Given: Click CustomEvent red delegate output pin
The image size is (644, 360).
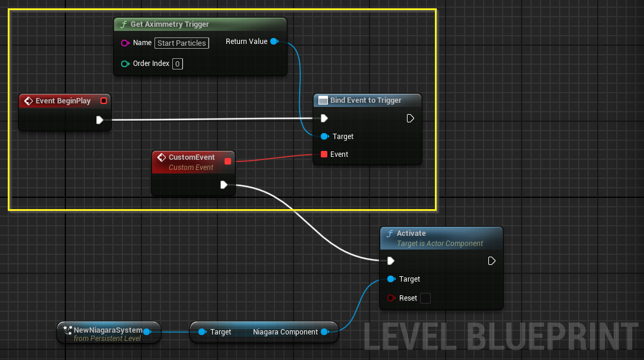Looking at the screenshot, I should (x=228, y=162).
